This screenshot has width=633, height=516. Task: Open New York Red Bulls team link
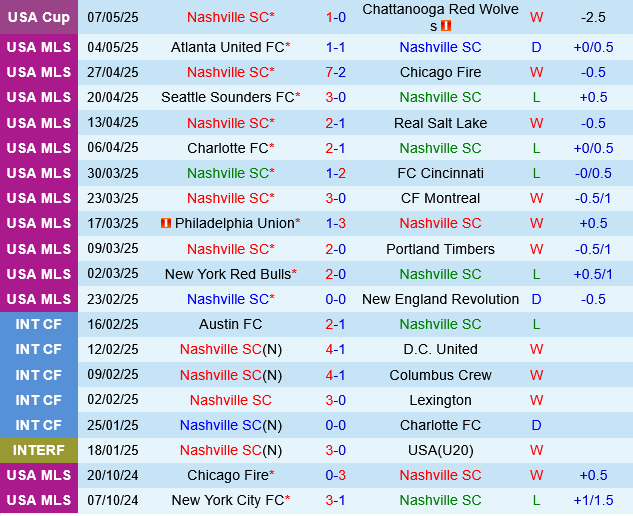pyautogui.click(x=228, y=274)
